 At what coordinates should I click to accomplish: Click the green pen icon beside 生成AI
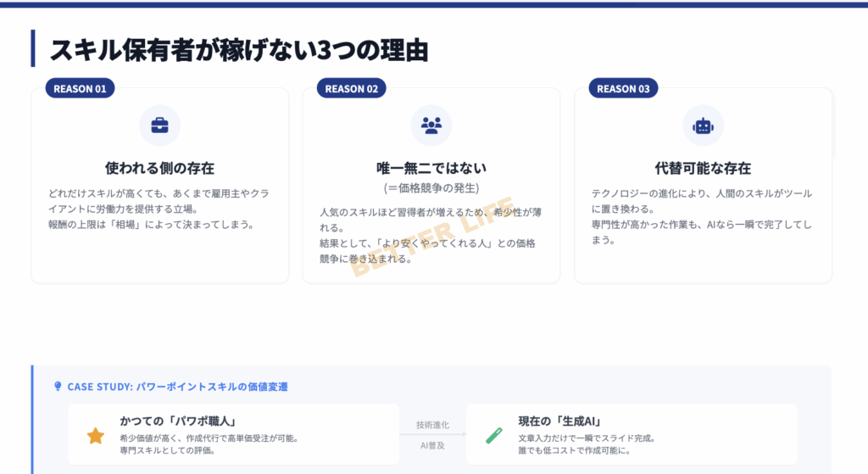coord(494,436)
